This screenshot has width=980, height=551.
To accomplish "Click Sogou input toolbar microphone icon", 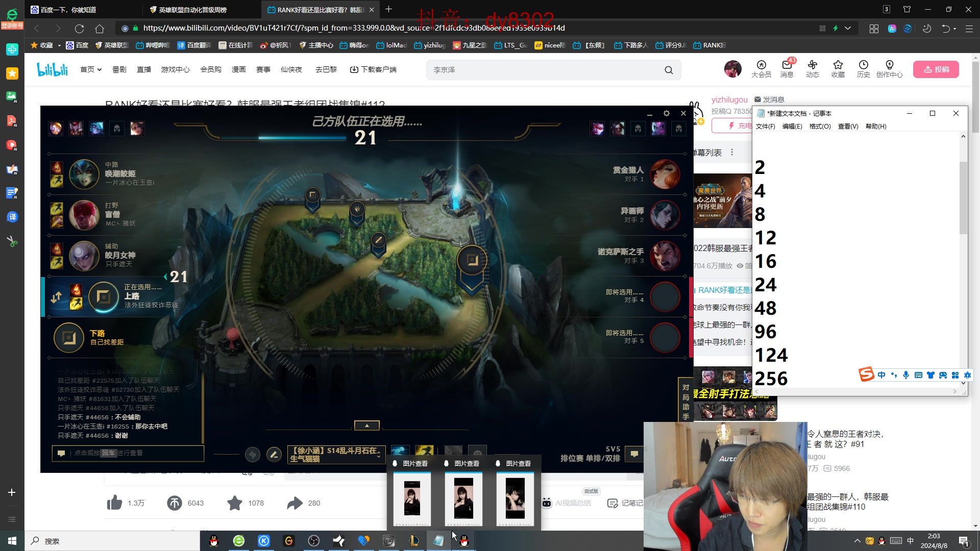I will tap(906, 375).
